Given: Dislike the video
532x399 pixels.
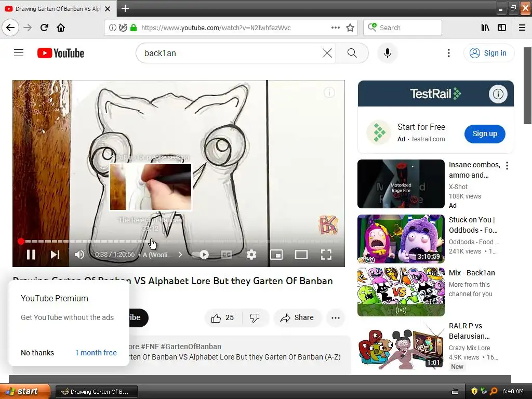Looking at the screenshot, I should click(255, 318).
